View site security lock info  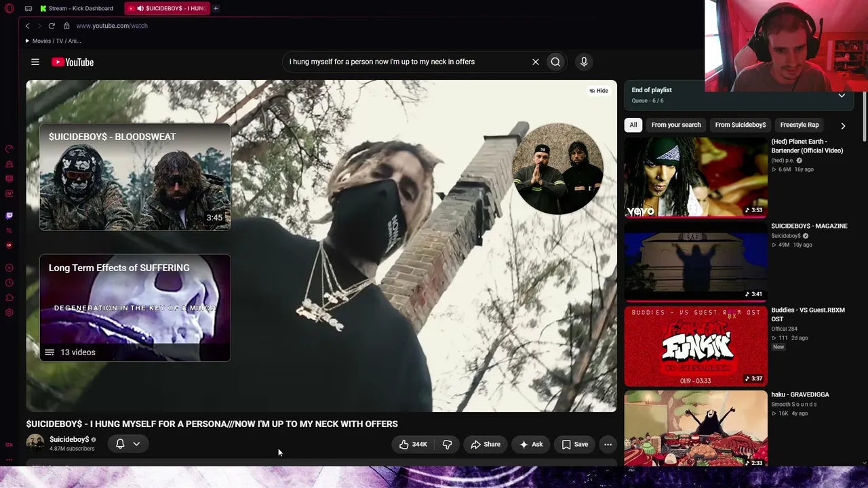click(66, 26)
